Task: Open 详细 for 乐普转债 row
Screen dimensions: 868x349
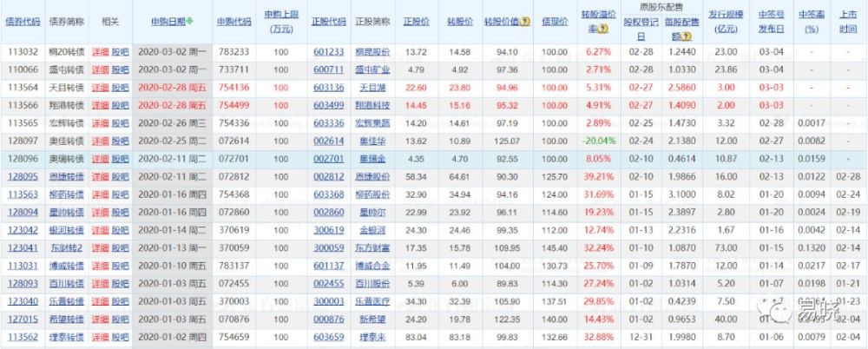Action: click(100, 301)
